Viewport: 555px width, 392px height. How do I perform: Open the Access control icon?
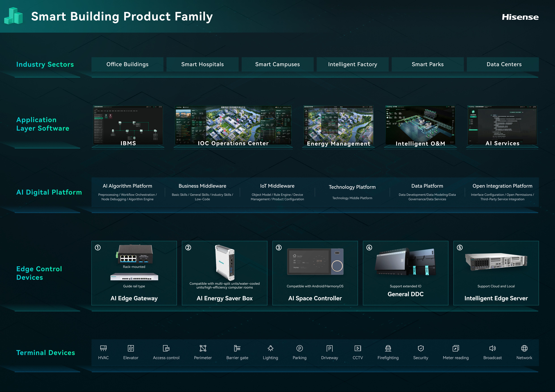[x=166, y=348]
